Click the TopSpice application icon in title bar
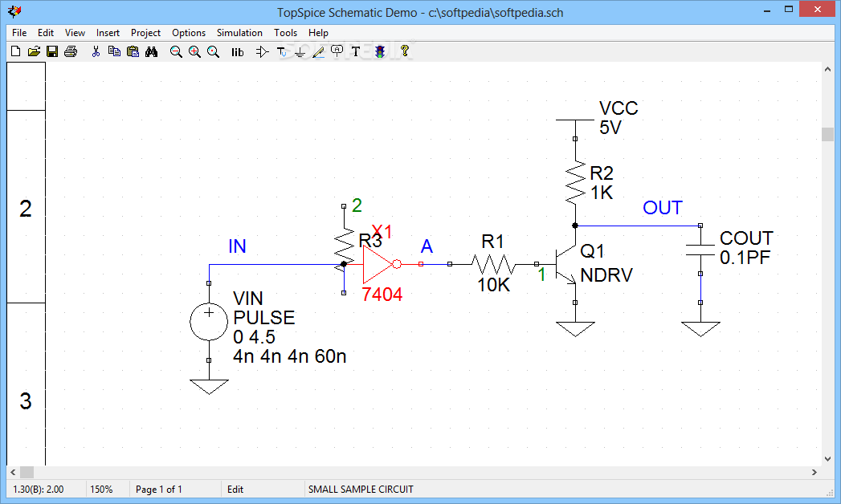The image size is (841, 504). [15, 12]
